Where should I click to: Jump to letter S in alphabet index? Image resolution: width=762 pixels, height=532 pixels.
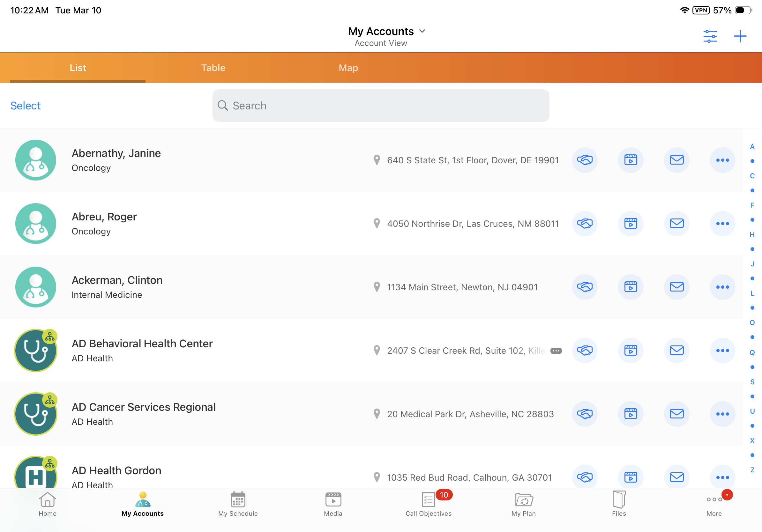[x=752, y=382]
